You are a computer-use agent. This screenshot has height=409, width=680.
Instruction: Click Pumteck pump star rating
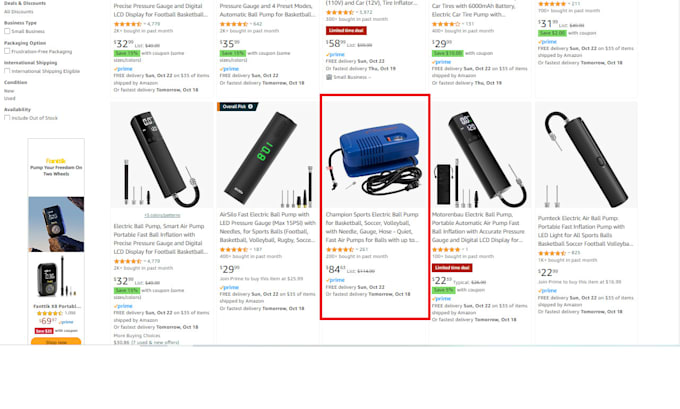tap(552, 253)
